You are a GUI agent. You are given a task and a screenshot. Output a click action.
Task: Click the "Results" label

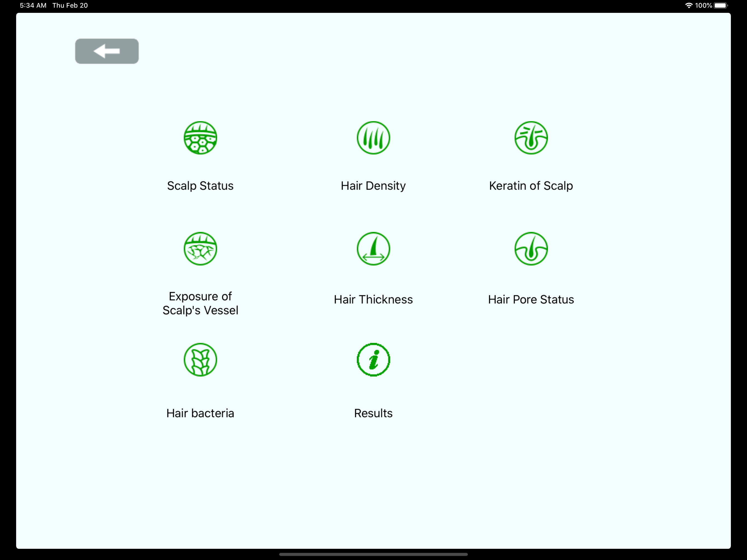373,413
